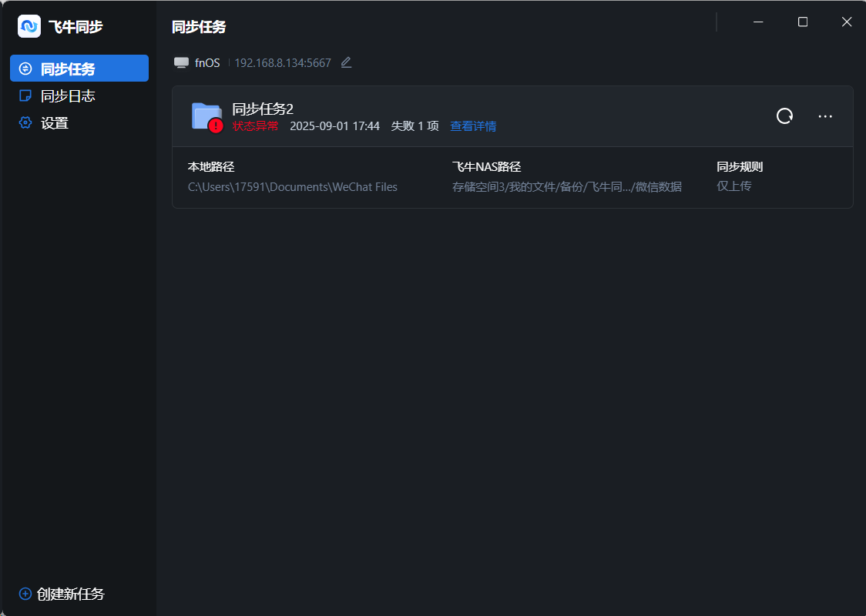Viewport: 866px width, 616px height.
Task: Open 查看详情 link for failed items
Action: (473, 126)
